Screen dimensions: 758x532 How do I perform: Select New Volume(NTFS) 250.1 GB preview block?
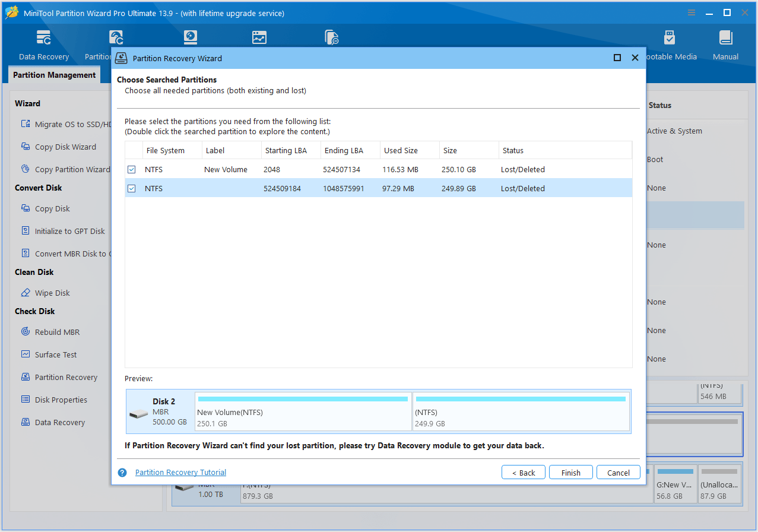pos(303,411)
